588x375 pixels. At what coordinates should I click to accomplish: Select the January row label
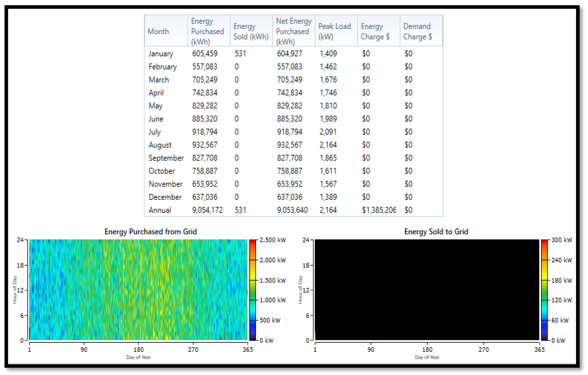pos(161,53)
